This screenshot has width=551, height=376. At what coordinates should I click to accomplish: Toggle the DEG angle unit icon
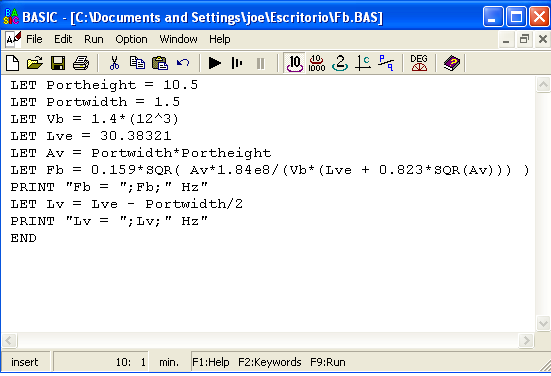[x=419, y=63]
